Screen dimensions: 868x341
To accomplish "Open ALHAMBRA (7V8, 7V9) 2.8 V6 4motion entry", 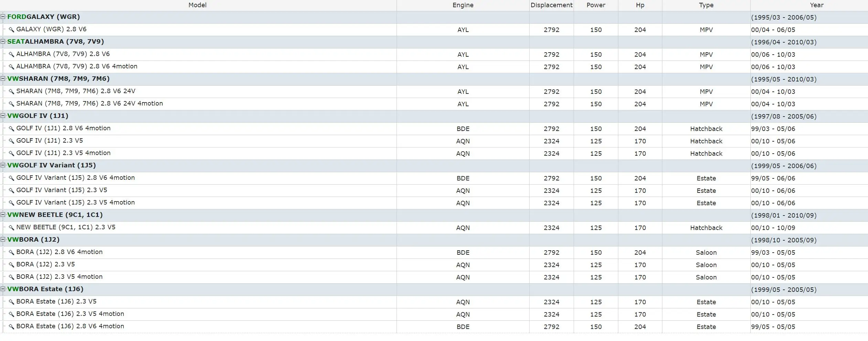I will [77, 66].
